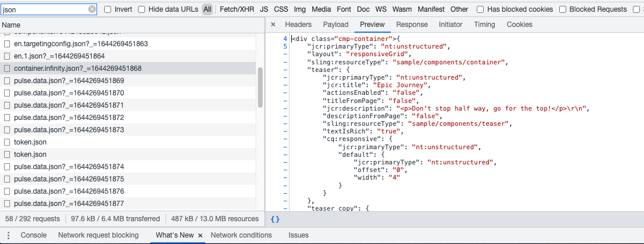Collapse the fold marker at the cq:responsive line
Viewport: 644px width, 244px height.
pyautogui.click(x=285, y=139)
